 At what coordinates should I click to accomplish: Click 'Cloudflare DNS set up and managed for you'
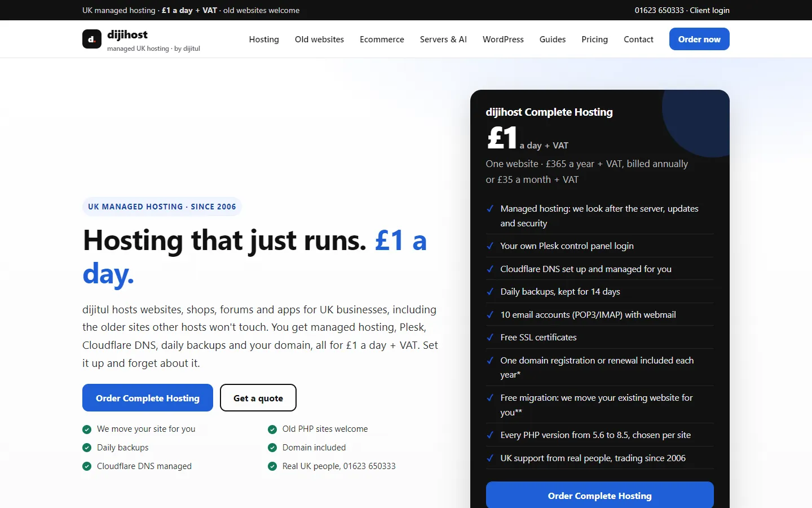[586, 269]
